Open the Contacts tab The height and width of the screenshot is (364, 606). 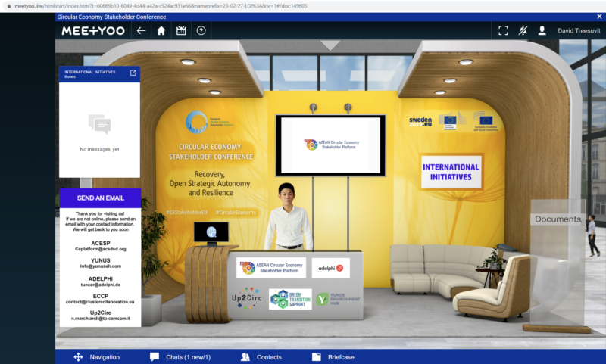[261, 356]
